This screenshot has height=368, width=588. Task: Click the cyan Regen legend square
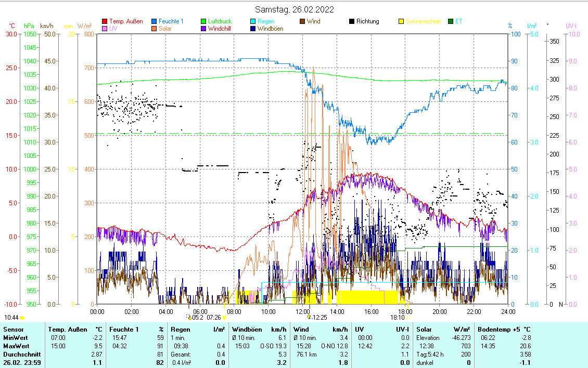[x=253, y=22]
